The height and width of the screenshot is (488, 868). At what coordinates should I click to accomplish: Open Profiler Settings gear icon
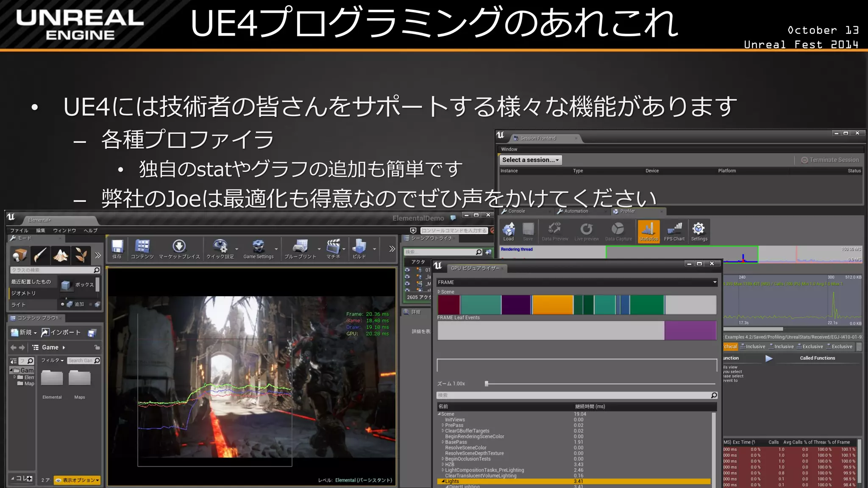(x=699, y=232)
